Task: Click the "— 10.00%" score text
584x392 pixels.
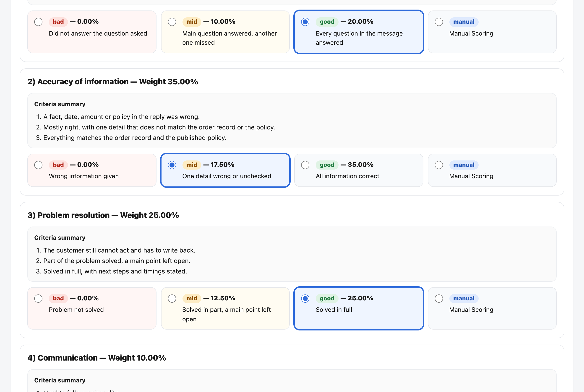Action: (x=219, y=21)
